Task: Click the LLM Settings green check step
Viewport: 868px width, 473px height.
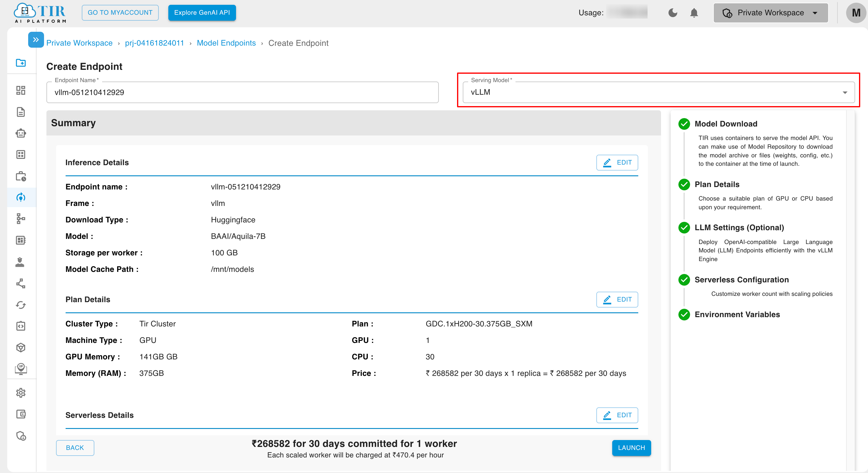Action: [684, 228]
